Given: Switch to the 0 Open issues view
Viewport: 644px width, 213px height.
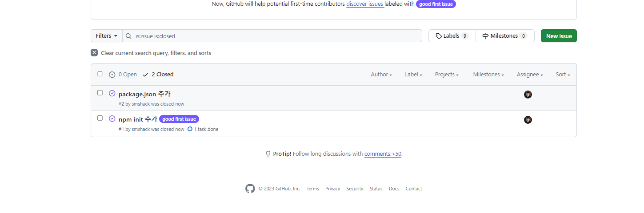Looking at the screenshot, I should tap(123, 75).
